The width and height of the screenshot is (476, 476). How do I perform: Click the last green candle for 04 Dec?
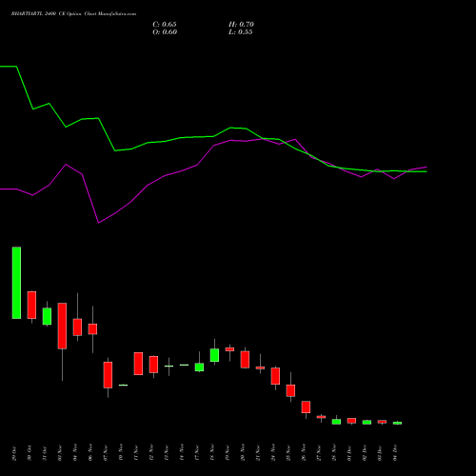coord(397,423)
